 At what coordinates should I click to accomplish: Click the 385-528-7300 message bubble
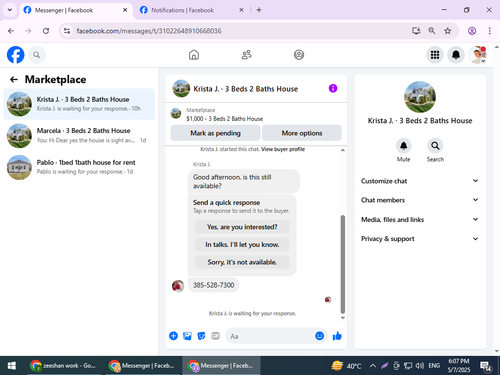point(213,285)
